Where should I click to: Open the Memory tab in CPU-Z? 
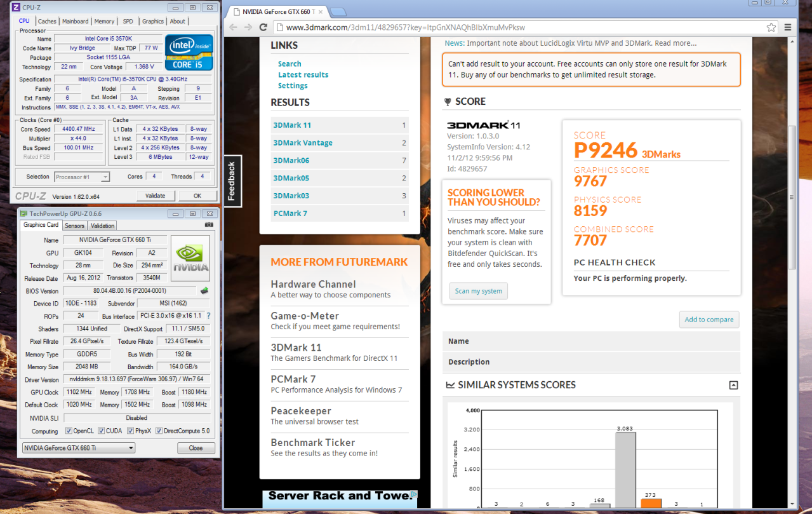coord(104,21)
